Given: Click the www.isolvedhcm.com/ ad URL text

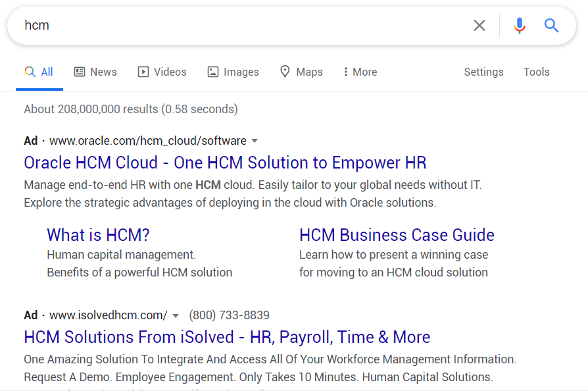Looking at the screenshot, I should (109, 315).
